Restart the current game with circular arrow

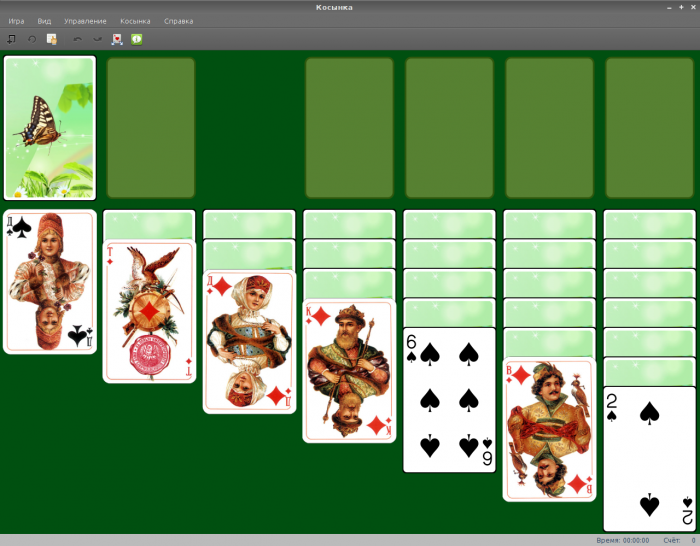click(x=32, y=39)
